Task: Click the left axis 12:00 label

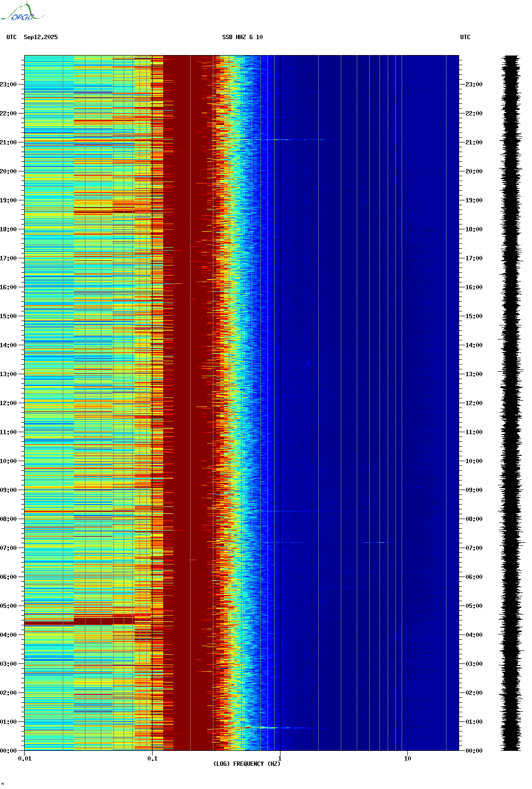Action: coord(8,403)
